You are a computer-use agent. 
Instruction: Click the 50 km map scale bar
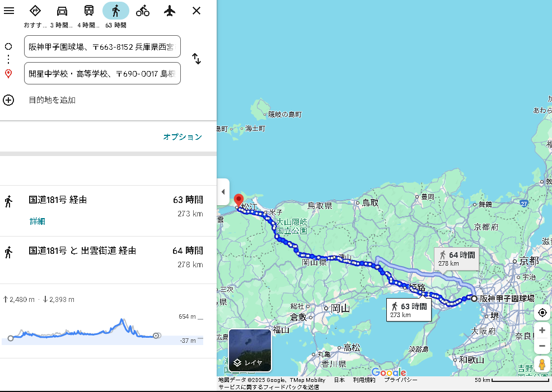coord(512,380)
